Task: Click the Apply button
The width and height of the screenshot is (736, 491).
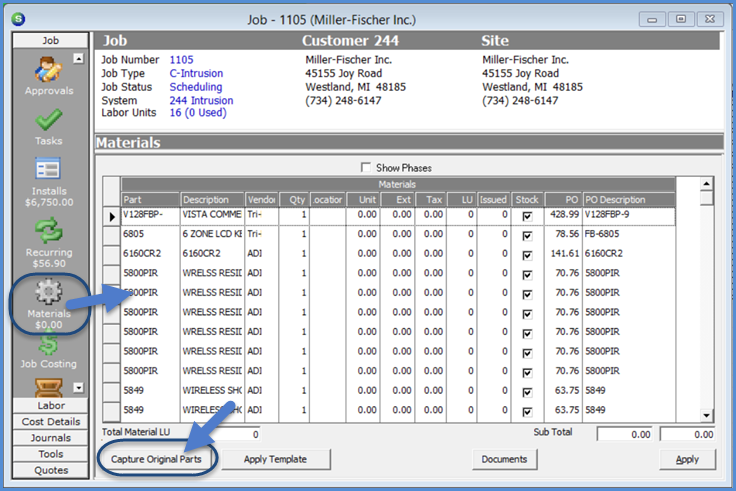Action: 687,459
